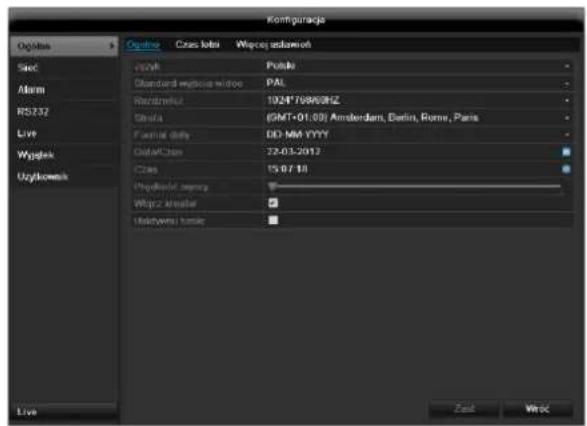Open the calendar icon in the date row
Image resolution: width=587 pixels, height=426 pixels.
pyautogui.click(x=566, y=152)
